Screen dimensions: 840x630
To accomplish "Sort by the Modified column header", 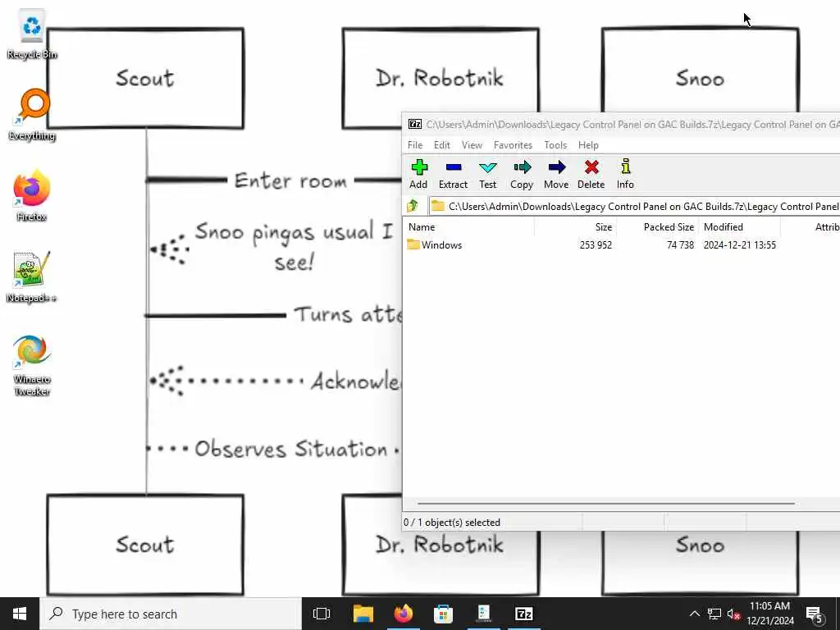I will [740, 227].
